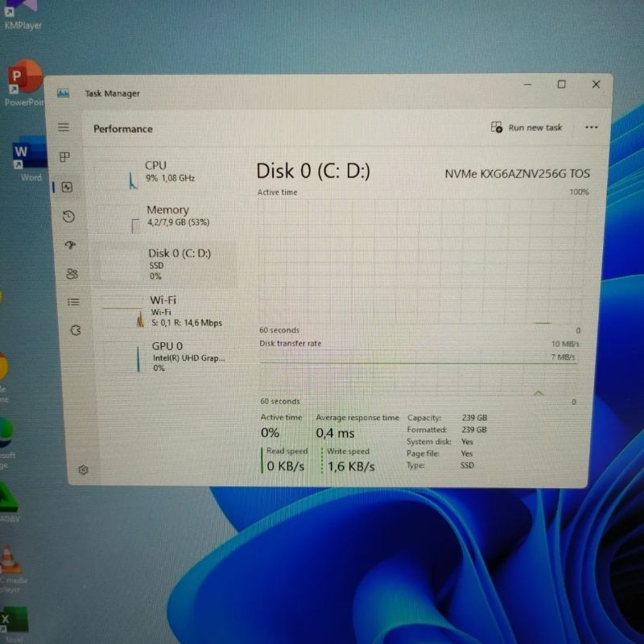
Task: Open the App history page icon
Action: coord(68,216)
